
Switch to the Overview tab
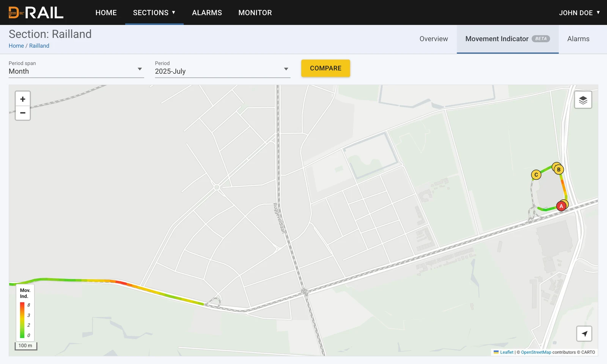(x=434, y=39)
